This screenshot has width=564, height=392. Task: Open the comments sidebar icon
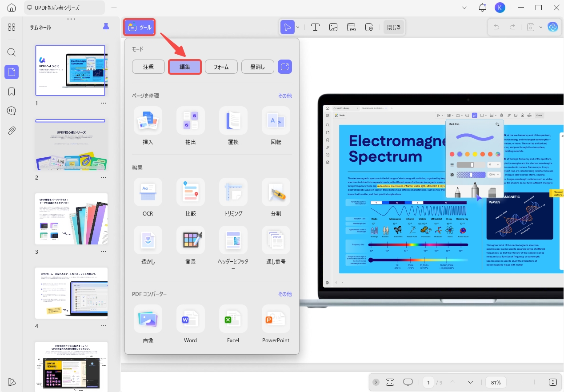(12, 111)
